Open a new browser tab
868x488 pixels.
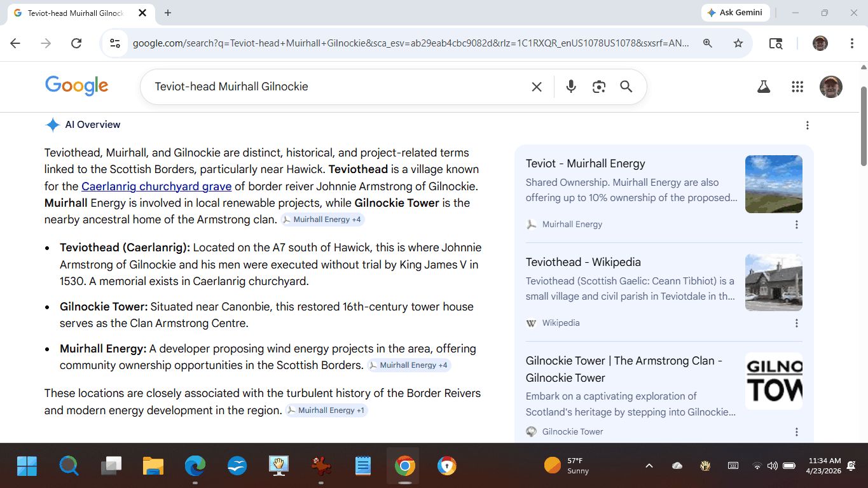point(168,13)
